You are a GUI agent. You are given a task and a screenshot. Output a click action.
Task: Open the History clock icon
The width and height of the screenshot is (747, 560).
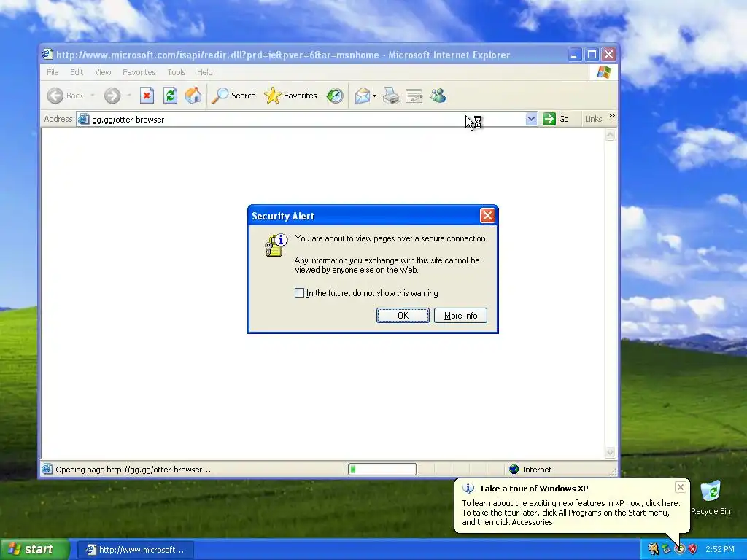click(x=335, y=96)
